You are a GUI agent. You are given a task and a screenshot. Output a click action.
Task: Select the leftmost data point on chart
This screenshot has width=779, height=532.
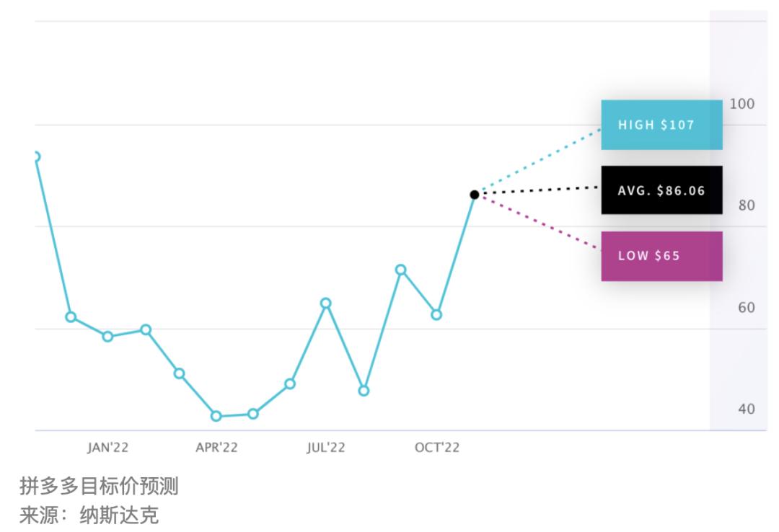[35, 156]
